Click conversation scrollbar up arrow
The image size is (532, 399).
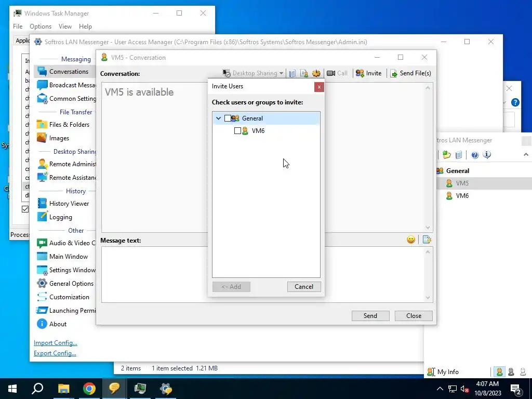tap(428, 88)
